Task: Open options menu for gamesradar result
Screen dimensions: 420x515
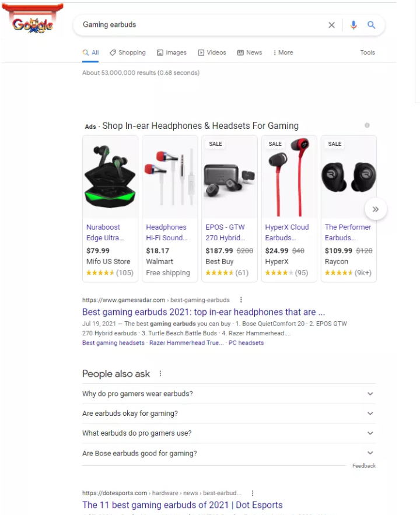Action: [x=241, y=300]
